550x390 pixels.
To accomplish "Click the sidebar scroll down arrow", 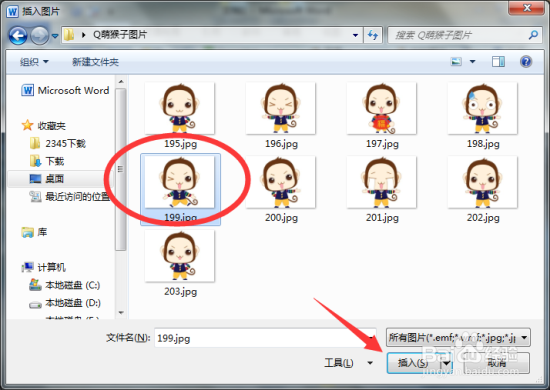I will click(121, 312).
